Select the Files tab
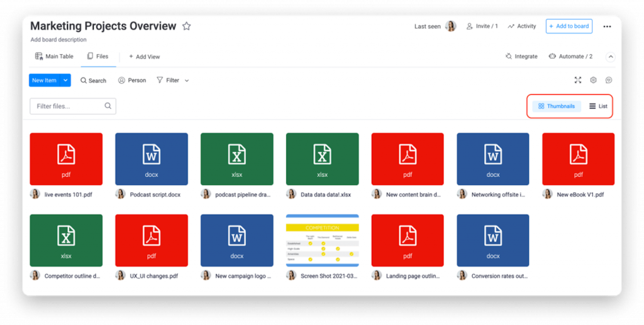644x325 pixels. pos(97,56)
